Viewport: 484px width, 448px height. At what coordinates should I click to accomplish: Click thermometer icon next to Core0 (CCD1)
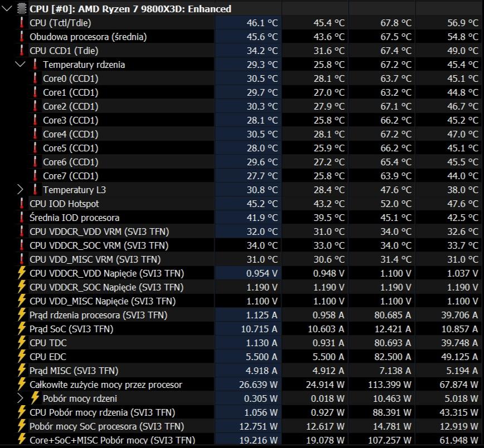36,78
